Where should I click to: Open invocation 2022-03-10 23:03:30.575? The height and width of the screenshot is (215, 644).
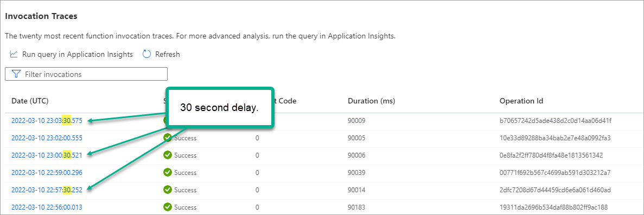47,121
